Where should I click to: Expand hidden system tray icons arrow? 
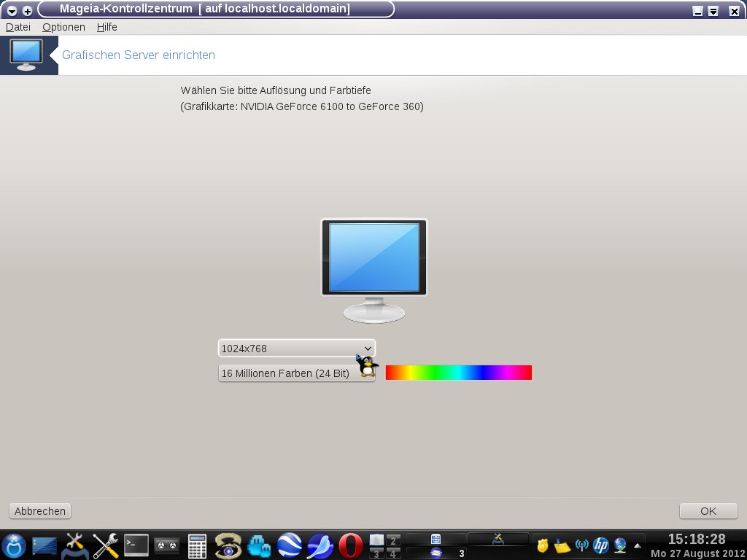pos(638,545)
